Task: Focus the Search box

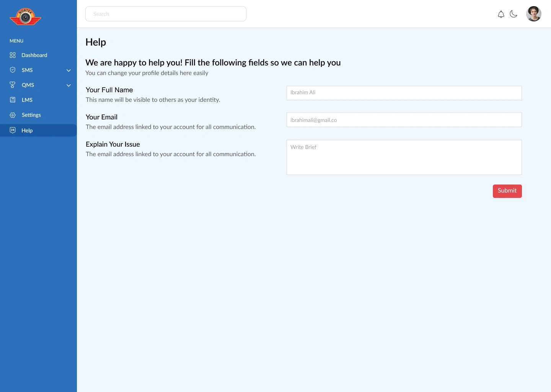Action: point(166,14)
